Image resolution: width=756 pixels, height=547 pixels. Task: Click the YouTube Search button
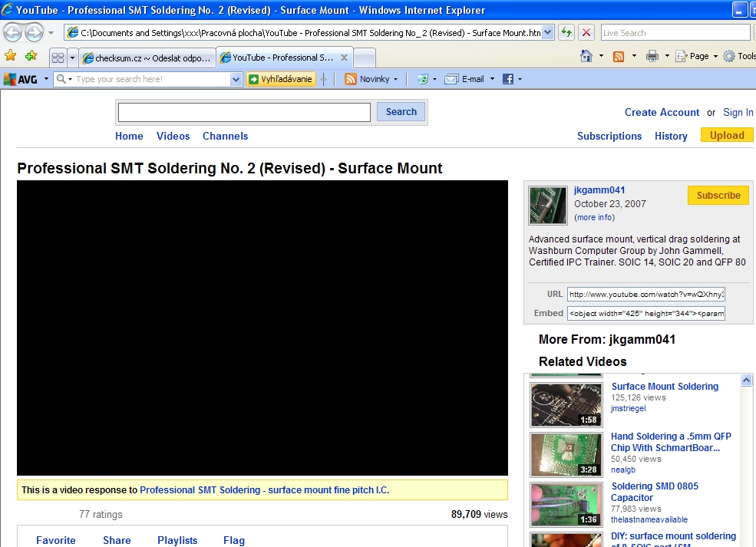[x=401, y=112]
